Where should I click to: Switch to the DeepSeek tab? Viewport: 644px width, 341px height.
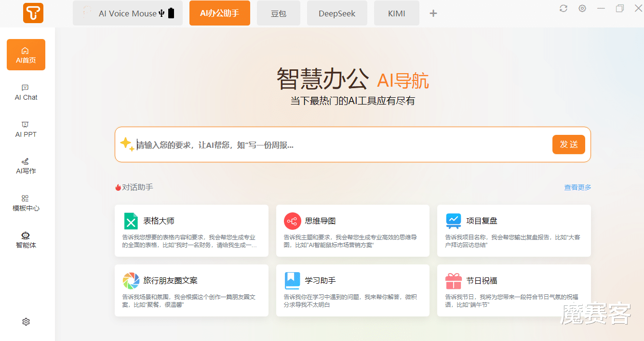(337, 13)
